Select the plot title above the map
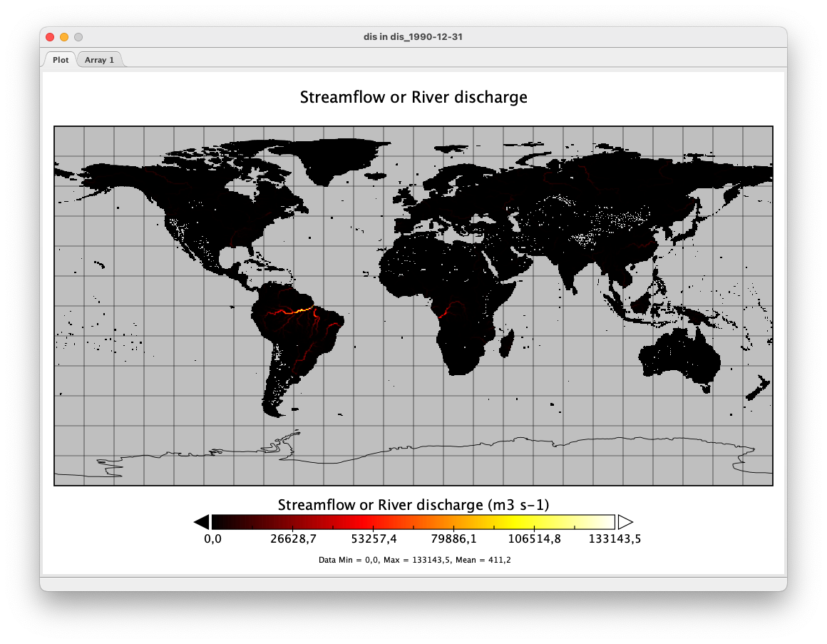This screenshot has height=644, width=827. (413, 97)
